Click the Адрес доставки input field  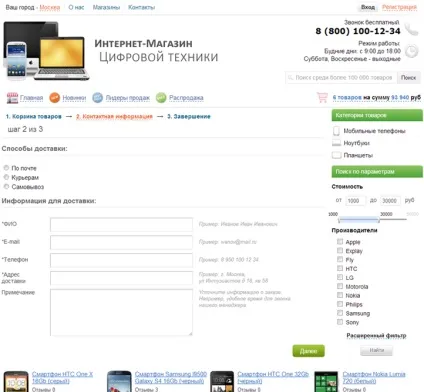tap(121, 278)
